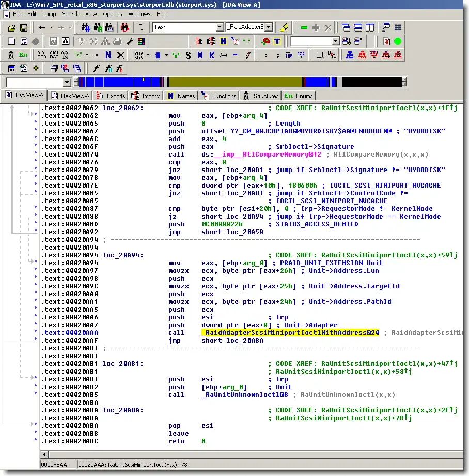
Task: Click the yellow highlighter icon
Action: click(284, 27)
